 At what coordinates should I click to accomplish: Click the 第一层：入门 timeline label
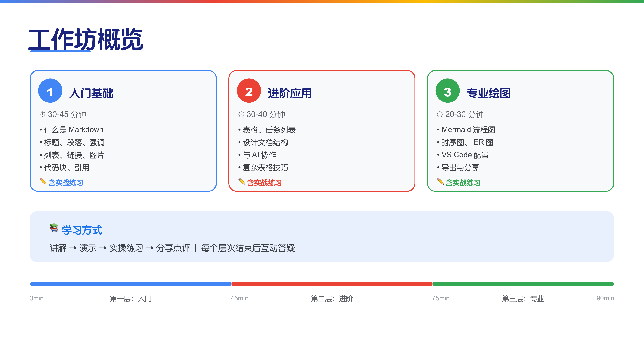click(x=131, y=298)
